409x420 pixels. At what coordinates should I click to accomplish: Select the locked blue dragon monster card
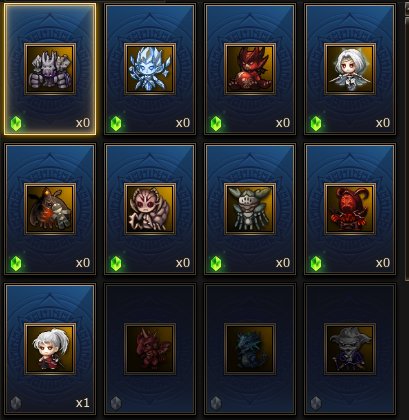click(x=250, y=349)
